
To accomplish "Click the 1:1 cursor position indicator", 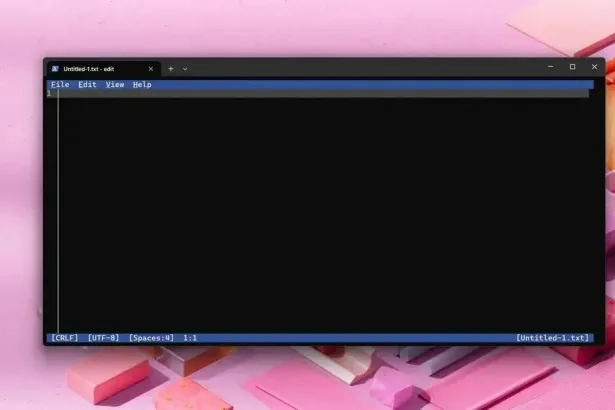I will tap(190, 338).
